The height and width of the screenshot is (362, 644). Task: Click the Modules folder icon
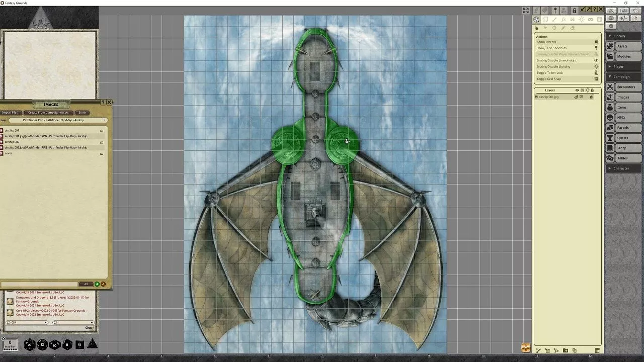(610, 56)
